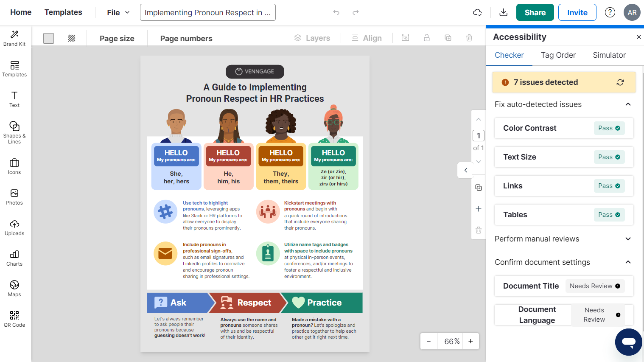Select the Text tool from the sidebar

(x=14, y=99)
